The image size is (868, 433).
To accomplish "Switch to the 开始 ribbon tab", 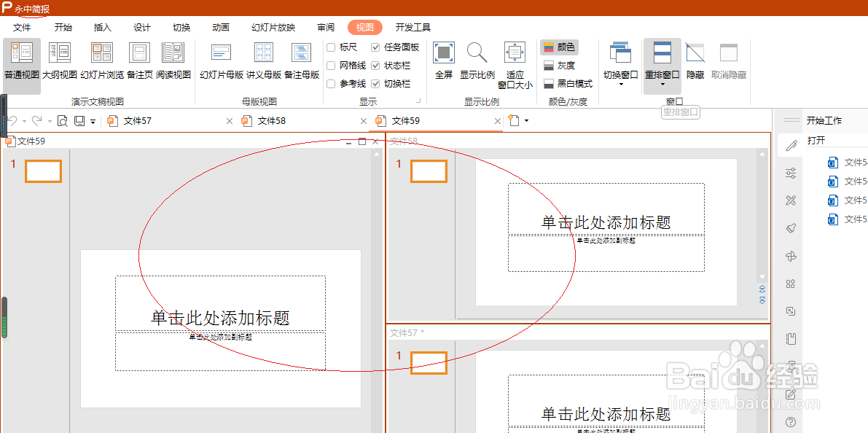I will pos(63,28).
